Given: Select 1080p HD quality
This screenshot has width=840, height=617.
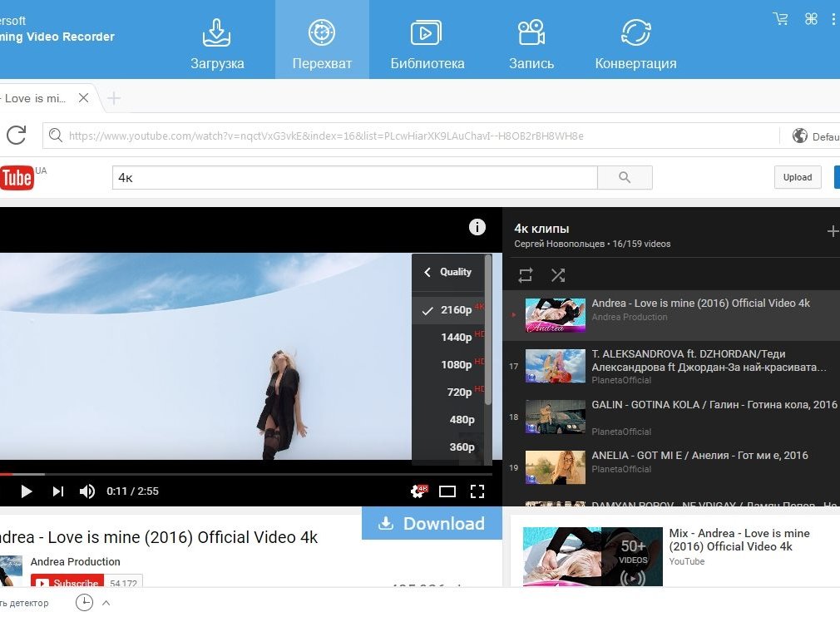Looking at the screenshot, I should click(x=448, y=365).
